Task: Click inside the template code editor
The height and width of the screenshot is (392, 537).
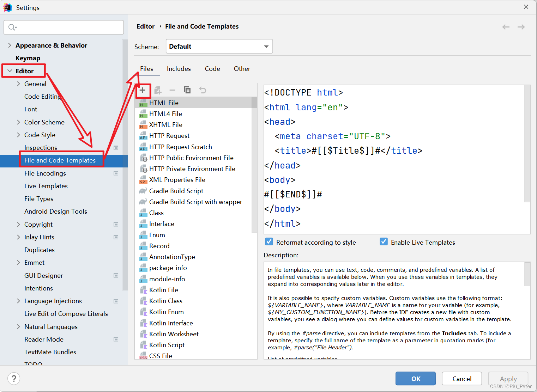Action: [x=394, y=159]
